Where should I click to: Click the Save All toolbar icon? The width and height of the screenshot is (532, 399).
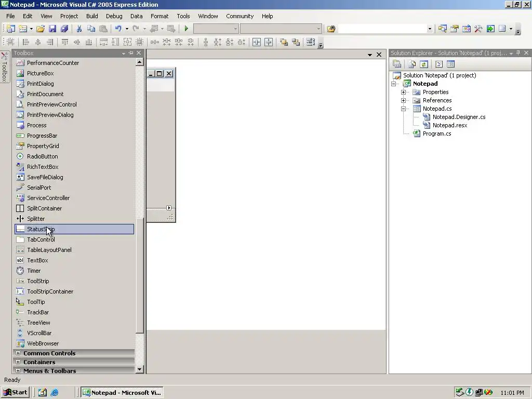pyautogui.click(x=64, y=29)
